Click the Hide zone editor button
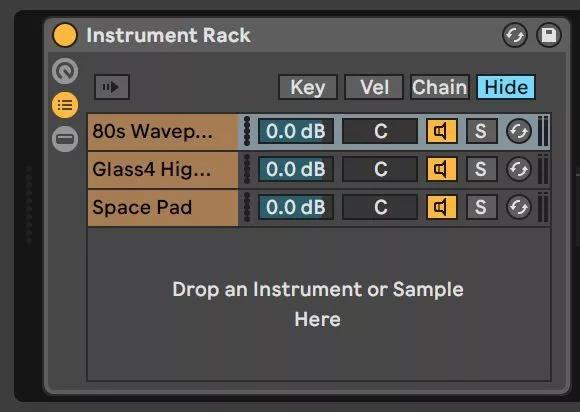The height and width of the screenshot is (412, 580). pyautogui.click(x=506, y=87)
